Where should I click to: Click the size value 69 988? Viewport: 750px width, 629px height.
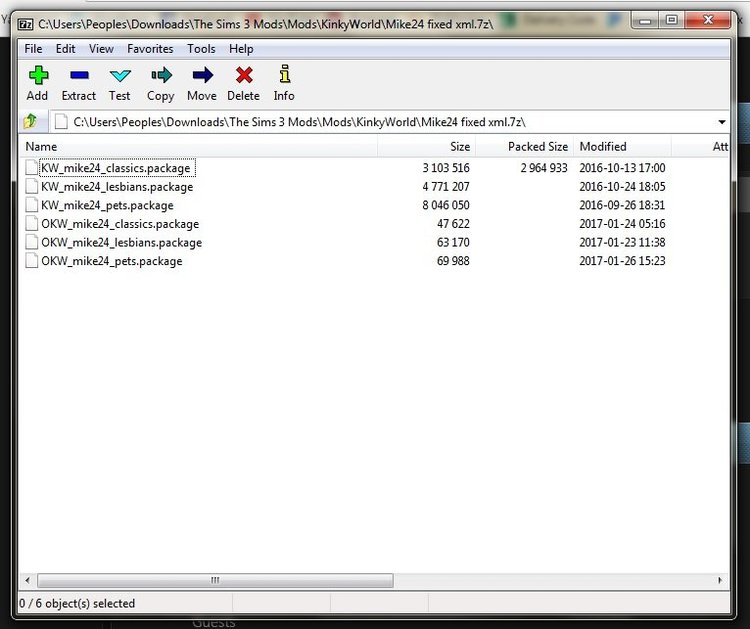click(x=453, y=261)
